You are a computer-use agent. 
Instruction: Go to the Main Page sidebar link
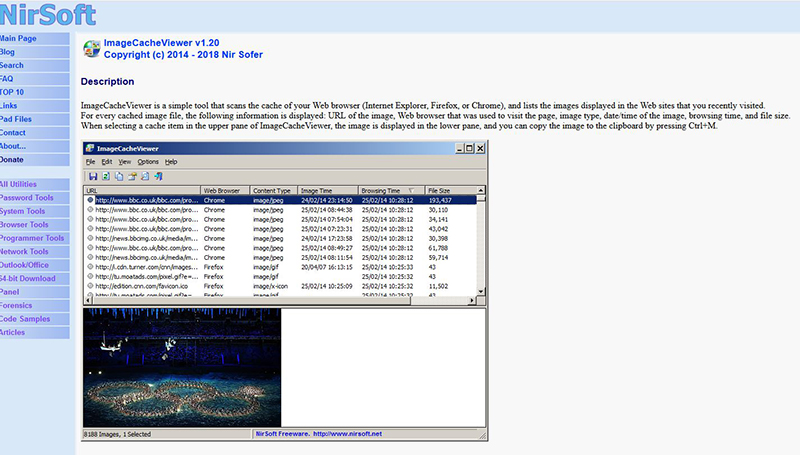coord(34,38)
